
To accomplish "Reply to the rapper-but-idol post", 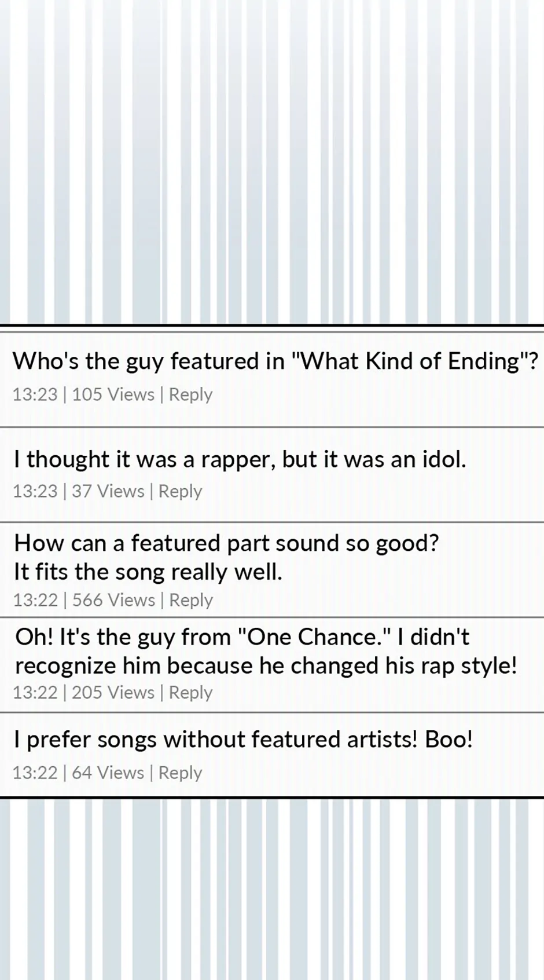I will 180,491.
